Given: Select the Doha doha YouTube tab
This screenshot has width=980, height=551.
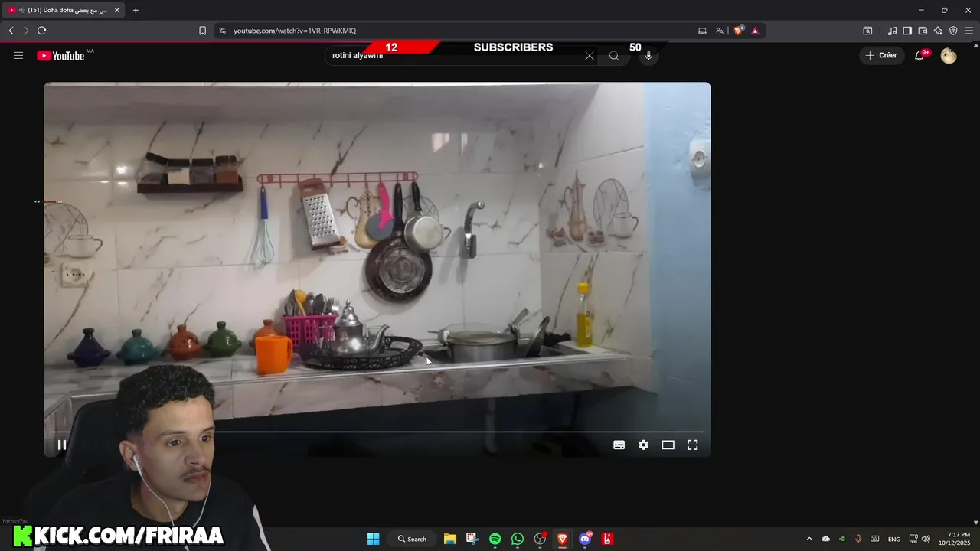Looking at the screenshot, I should [x=63, y=10].
